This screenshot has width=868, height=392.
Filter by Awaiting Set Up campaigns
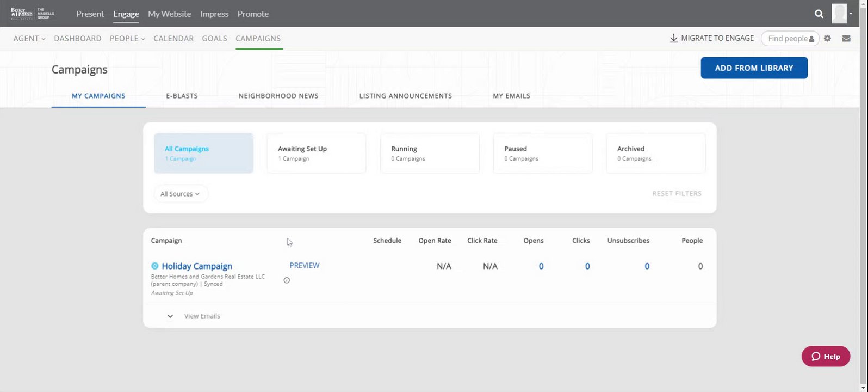click(316, 153)
